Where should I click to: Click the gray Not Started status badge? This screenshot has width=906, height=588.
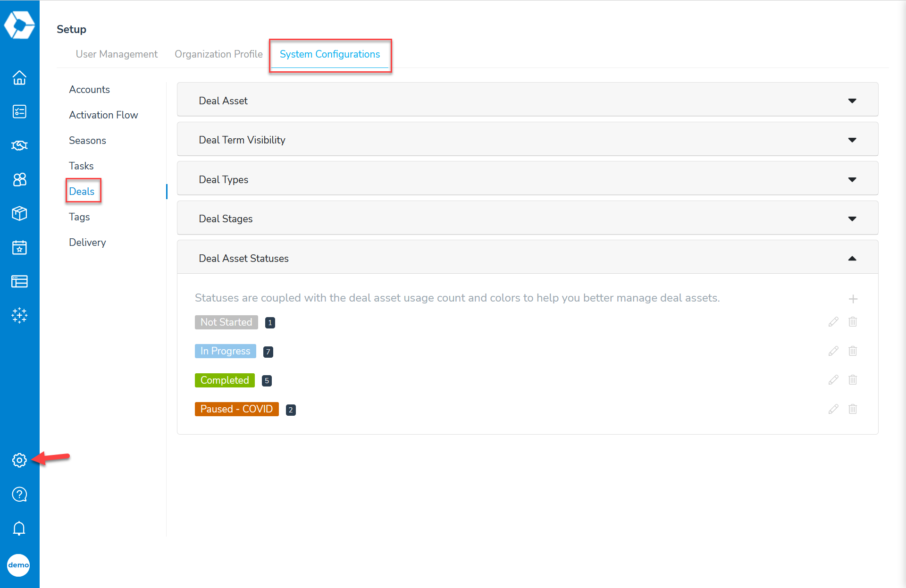[226, 322]
